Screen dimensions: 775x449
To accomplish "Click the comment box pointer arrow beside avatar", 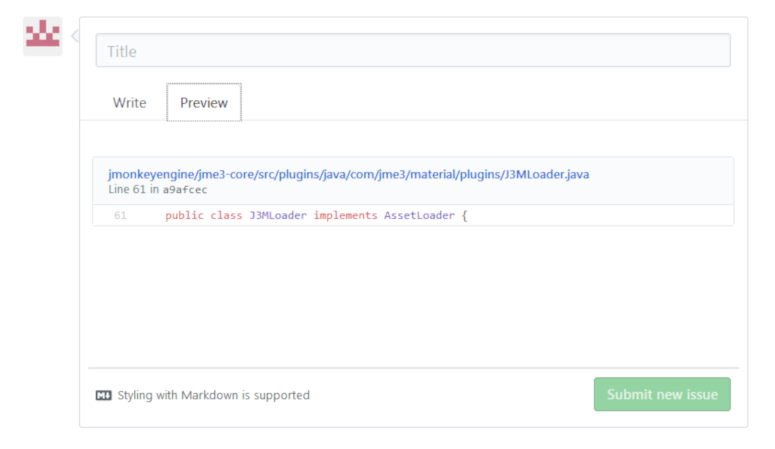I will (x=75, y=36).
